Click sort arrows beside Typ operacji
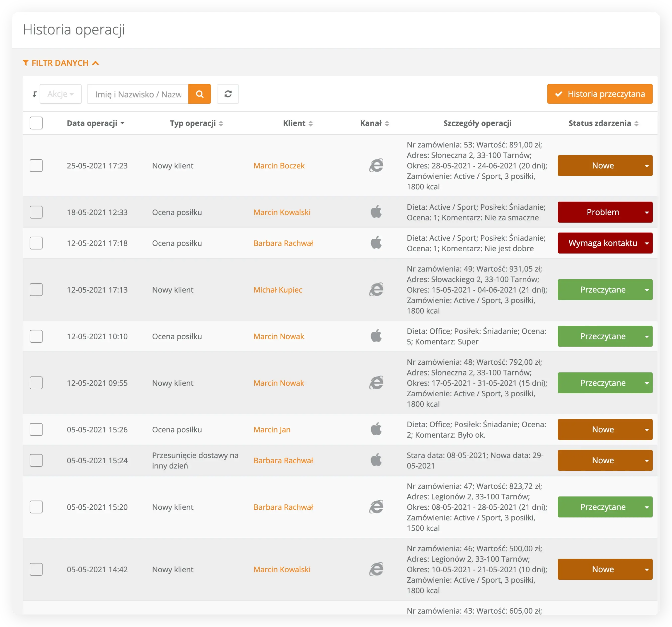This screenshot has height=627, width=672. click(221, 124)
